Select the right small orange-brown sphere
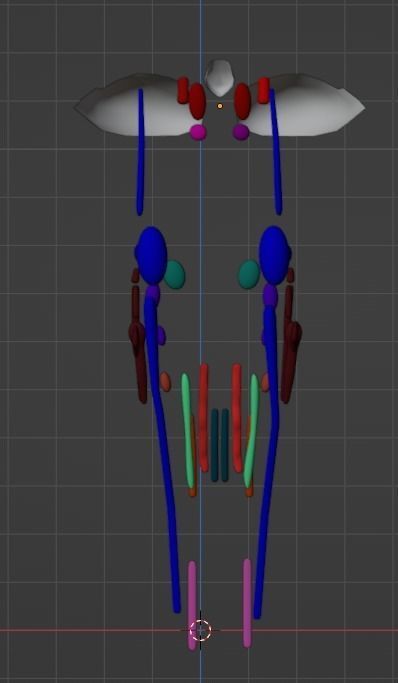Viewport: 398px width, 683px height. tap(265, 382)
